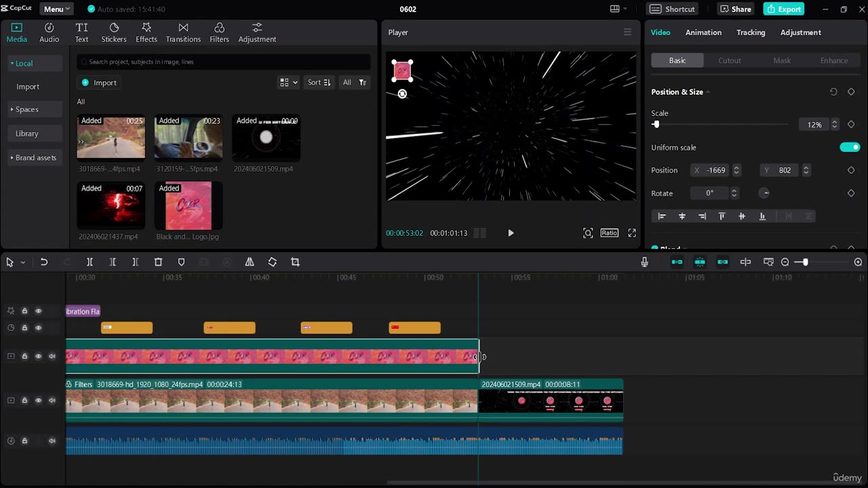Click the timeline zoom-in plus icon

coord(858,262)
